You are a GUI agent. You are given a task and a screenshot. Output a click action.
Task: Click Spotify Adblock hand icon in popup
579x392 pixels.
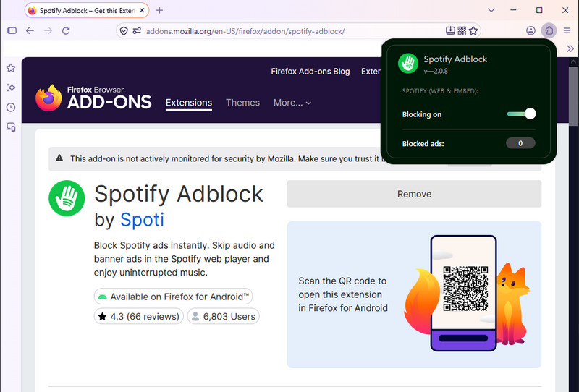(x=408, y=63)
